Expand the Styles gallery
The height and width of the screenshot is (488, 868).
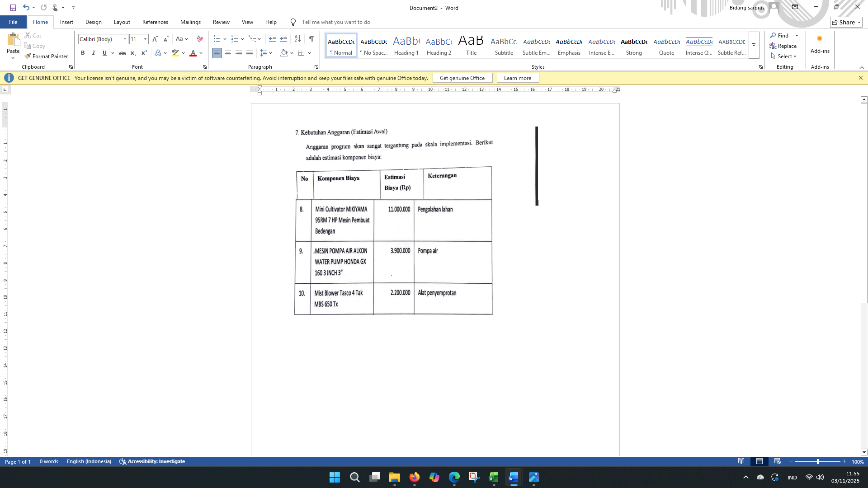click(x=754, y=45)
